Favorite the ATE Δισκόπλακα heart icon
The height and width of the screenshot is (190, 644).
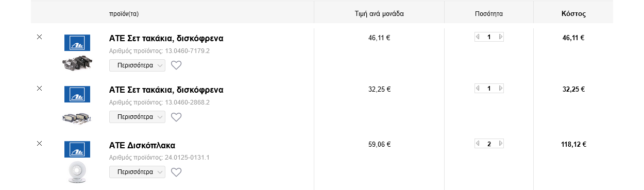pos(176,172)
